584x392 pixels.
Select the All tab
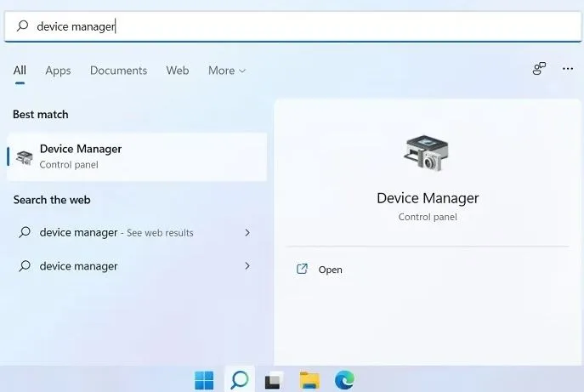point(20,71)
